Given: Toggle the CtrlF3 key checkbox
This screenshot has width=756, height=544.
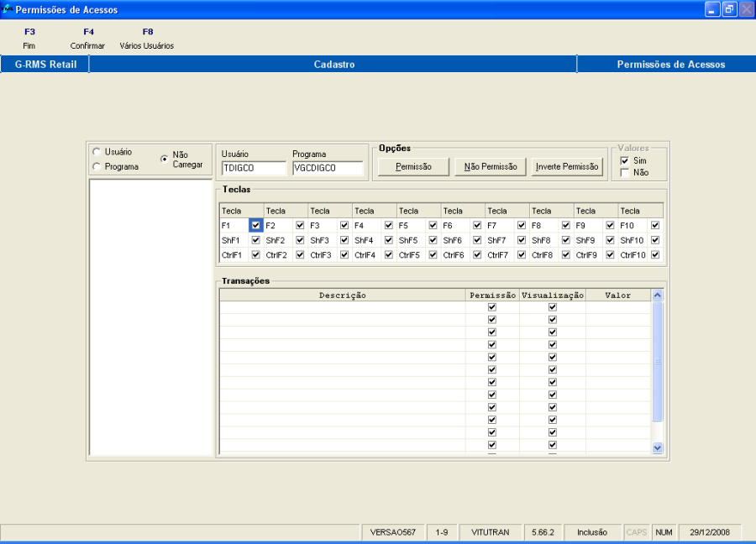Looking at the screenshot, I should click(x=344, y=255).
